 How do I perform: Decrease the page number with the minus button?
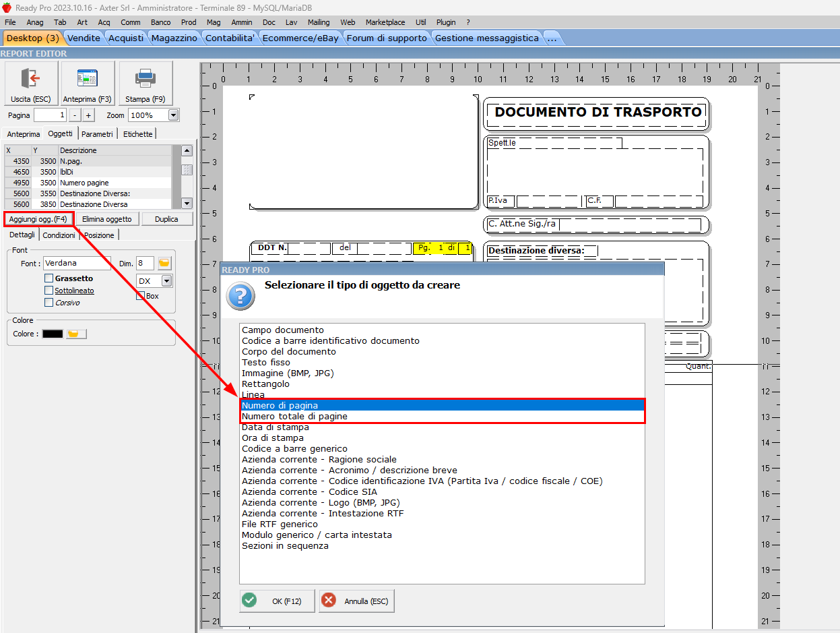click(75, 115)
